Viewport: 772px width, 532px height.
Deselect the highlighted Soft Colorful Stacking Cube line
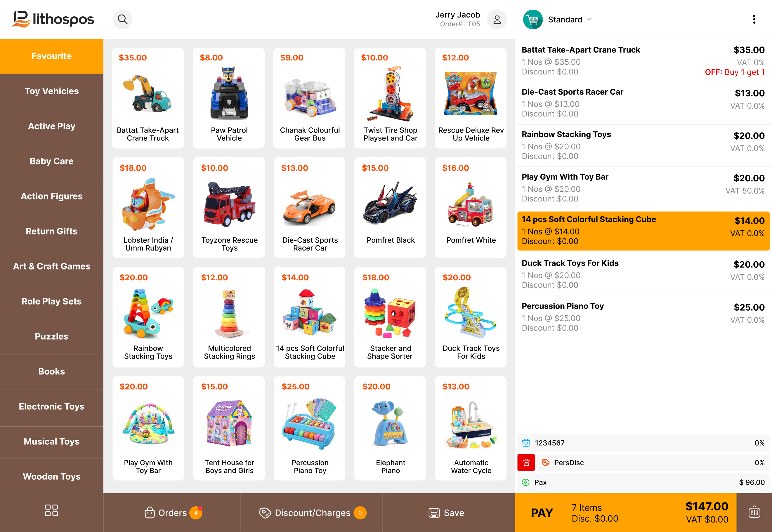(643, 231)
